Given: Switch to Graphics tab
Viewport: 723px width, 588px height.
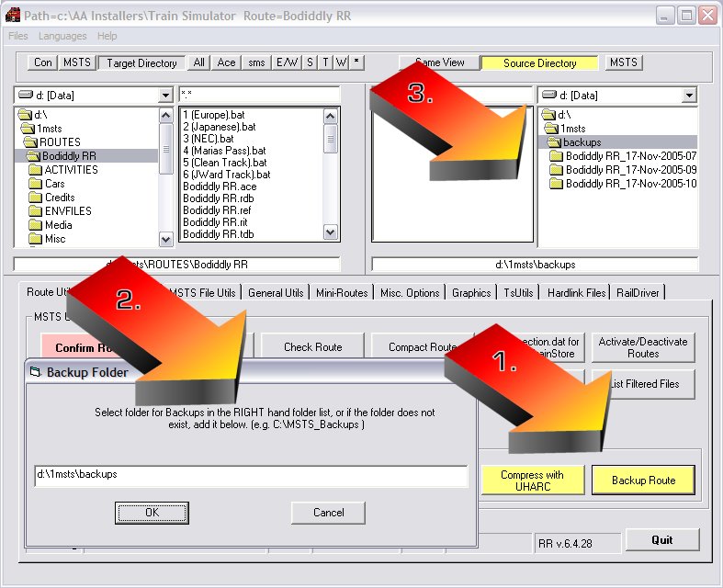Looking at the screenshot, I should click(x=471, y=293).
